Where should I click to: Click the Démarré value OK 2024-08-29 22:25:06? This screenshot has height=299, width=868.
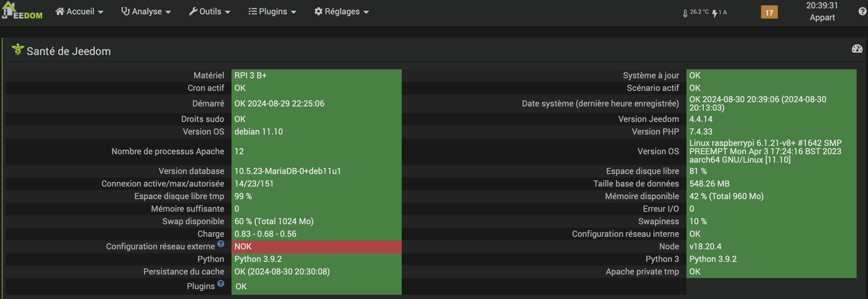pos(279,104)
